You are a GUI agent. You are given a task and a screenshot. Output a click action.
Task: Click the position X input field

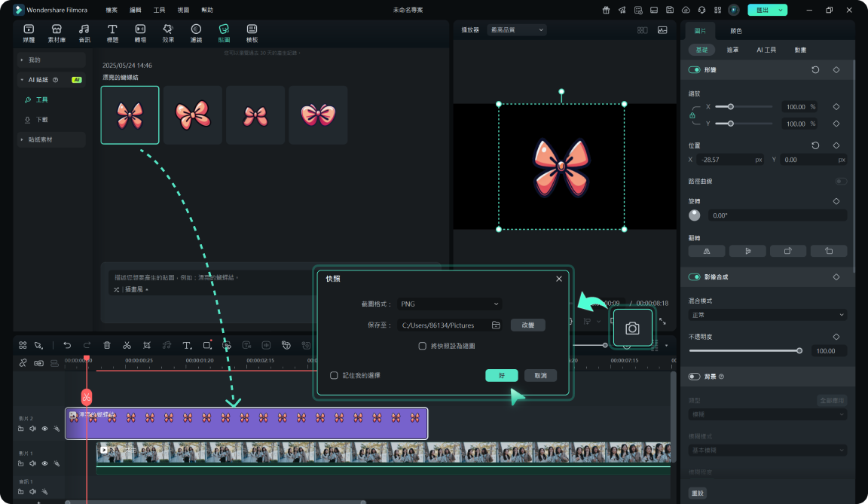[x=730, y=159]
